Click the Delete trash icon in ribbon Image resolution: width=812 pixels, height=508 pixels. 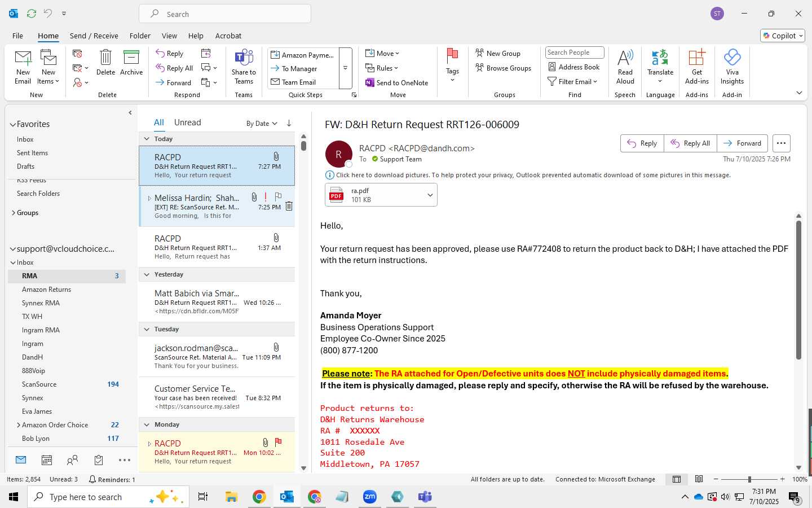pyautogui.click(x=105, y=62)
